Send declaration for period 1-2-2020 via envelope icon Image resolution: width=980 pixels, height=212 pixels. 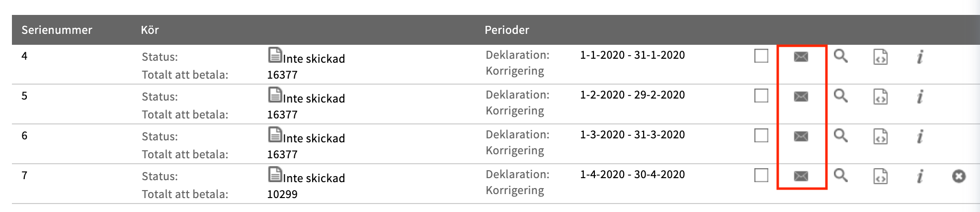click(801, 97)
